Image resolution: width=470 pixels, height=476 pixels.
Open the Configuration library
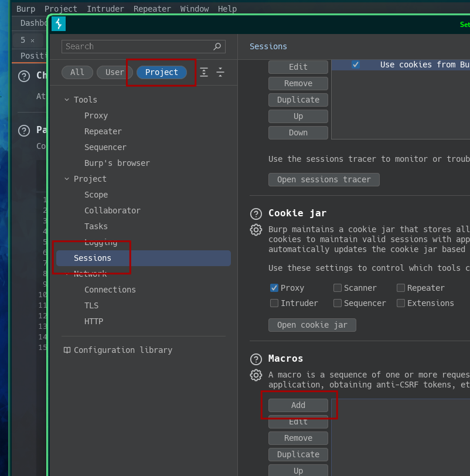123,350
